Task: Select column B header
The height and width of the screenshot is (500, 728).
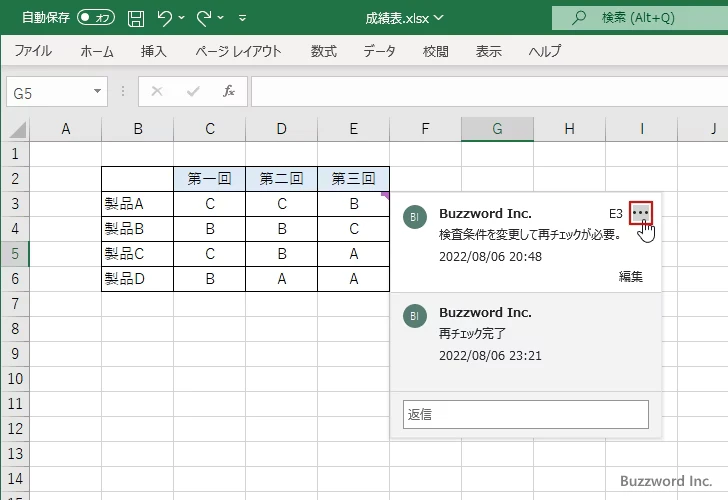Action: [138, 129]
